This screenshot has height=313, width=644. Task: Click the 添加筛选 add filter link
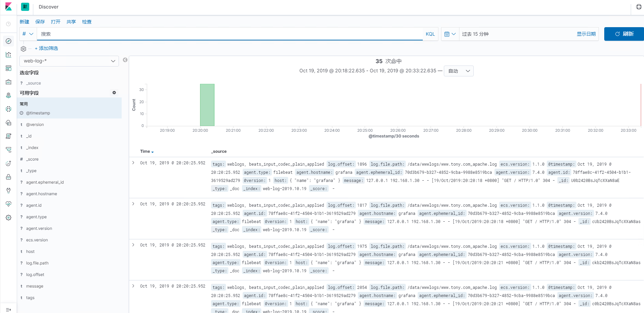(x=47, y=49)
